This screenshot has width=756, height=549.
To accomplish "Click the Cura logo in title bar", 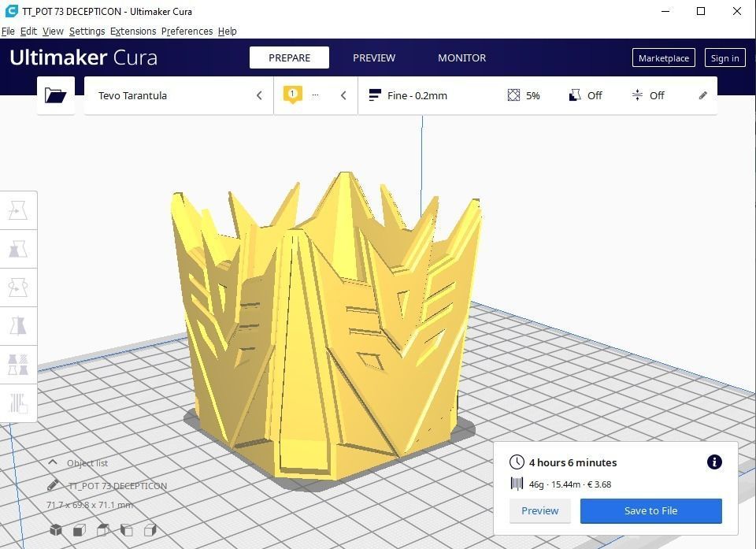I will coord(11,10).
